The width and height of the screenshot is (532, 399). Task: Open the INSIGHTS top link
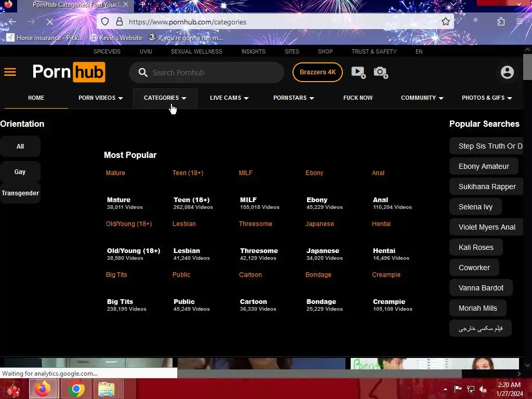coord(254,51)
